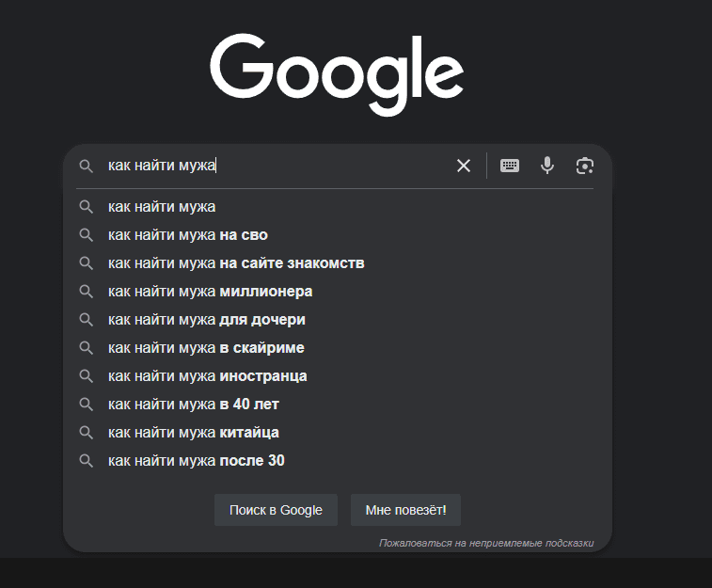Select the first suggestion 'как найти мужа'
This screenshot has width=712, height=588.
point(337,207)
